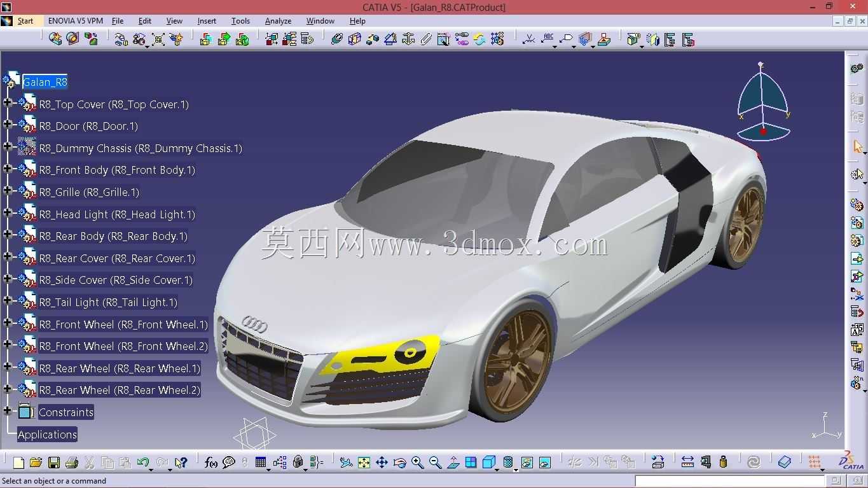Click the Hide/Show icon
868x488 pixels.
click(527, 463)
